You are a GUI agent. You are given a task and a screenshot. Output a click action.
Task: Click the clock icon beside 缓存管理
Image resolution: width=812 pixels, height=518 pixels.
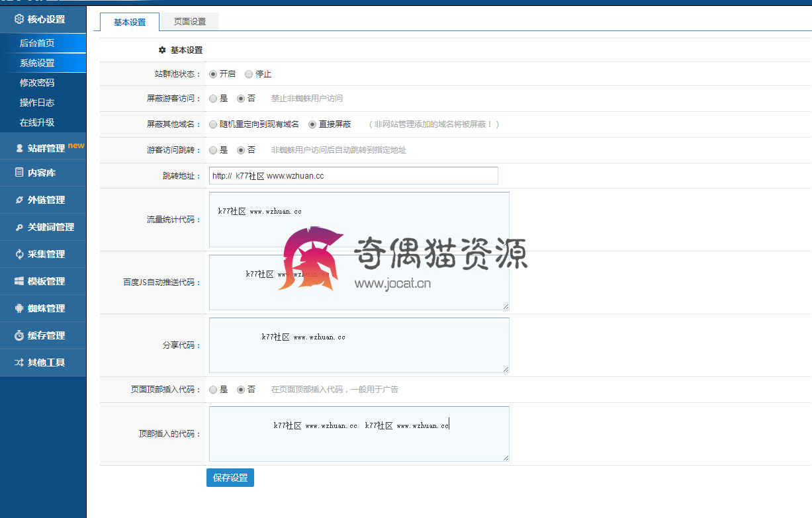coord(19,335)
